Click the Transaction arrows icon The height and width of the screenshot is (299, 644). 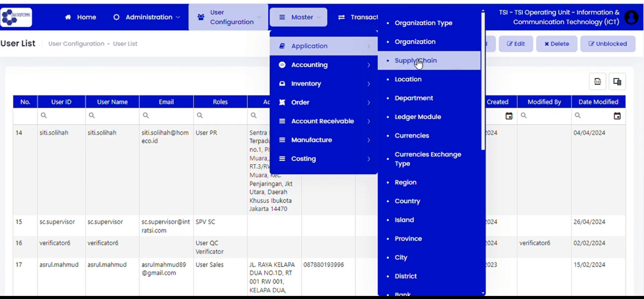click(x=341, y=17)
